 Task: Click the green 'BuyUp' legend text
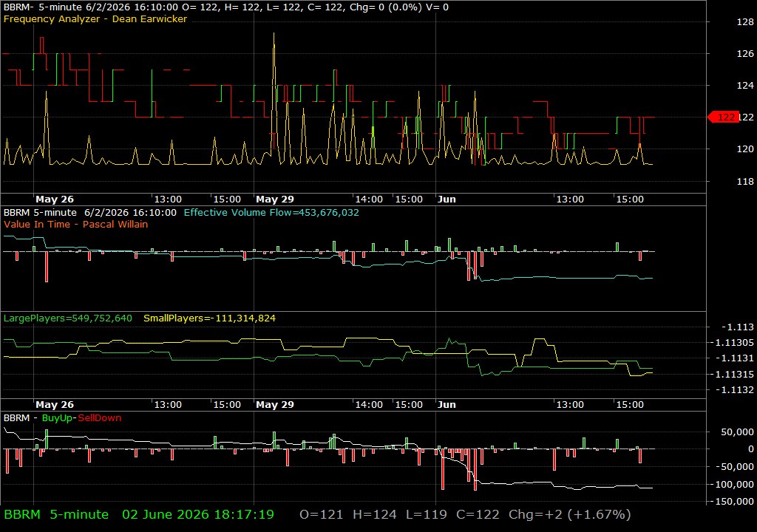56,417
